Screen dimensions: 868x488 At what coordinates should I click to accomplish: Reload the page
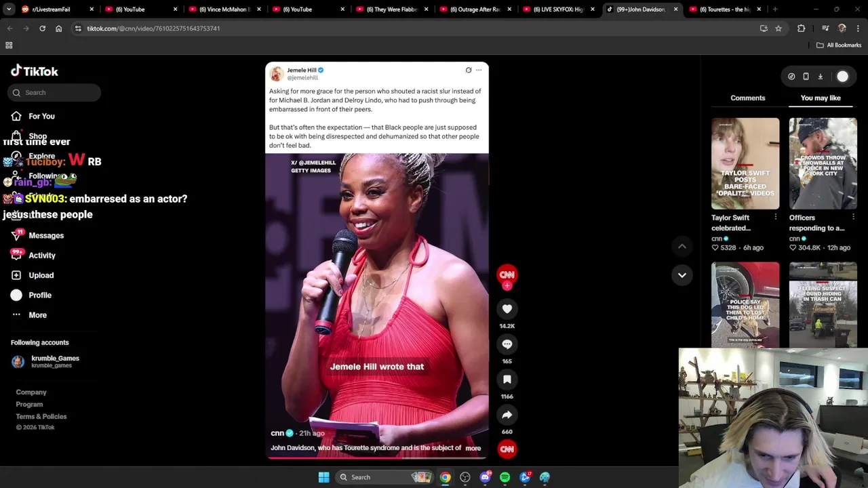click(42, 28)
